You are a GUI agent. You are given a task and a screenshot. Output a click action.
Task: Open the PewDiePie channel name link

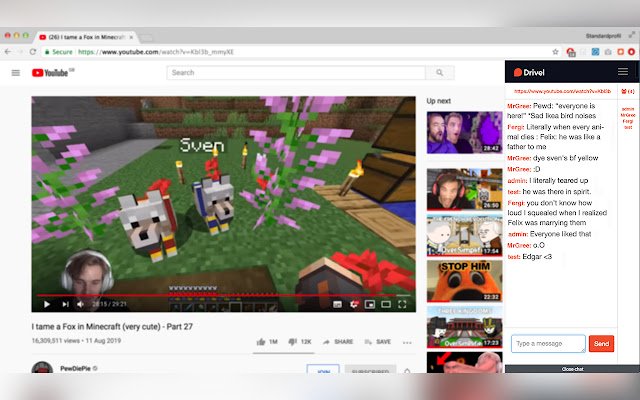(75, 368)
